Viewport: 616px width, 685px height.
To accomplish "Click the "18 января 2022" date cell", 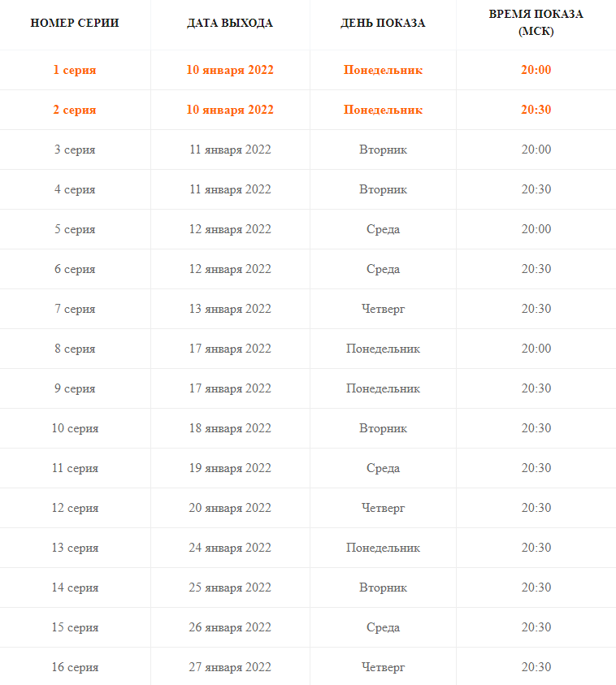I will [x=230, y=428].
